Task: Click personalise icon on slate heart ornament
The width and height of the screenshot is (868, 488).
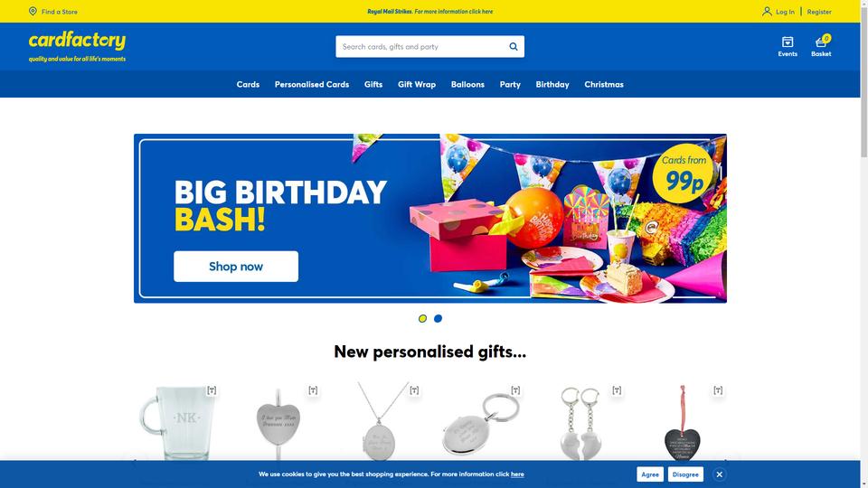Action: coord(718,390)
